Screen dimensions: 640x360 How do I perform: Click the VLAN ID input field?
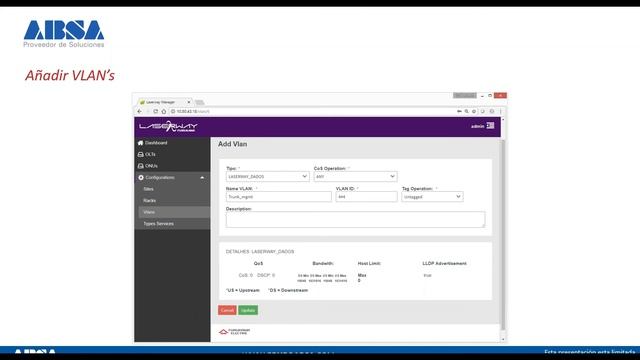366,197
